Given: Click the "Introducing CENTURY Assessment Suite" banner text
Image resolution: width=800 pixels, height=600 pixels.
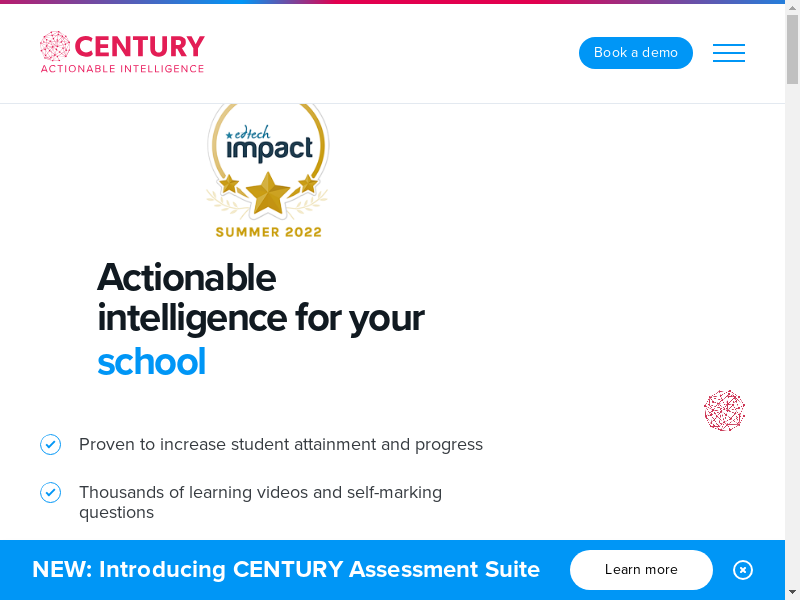Looking at the screenshot, I should click(x=286, y=570).
